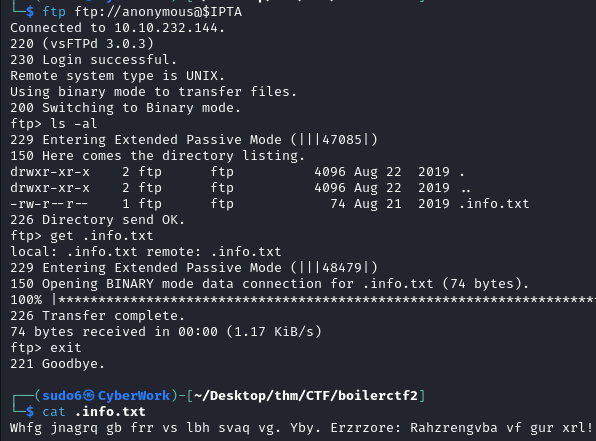The image size is (596, 441).
Task: Click the '221 Goodbye.' line
Action: click(x=57, y=364)
